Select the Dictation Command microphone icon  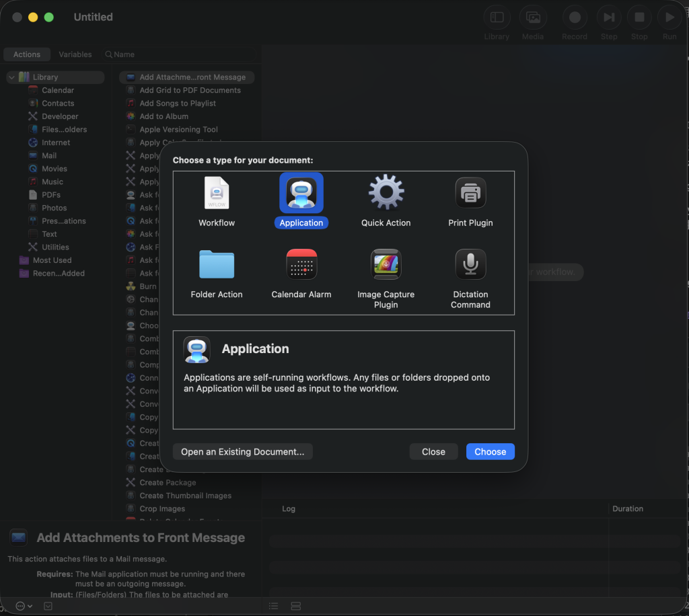coord(470,264)
